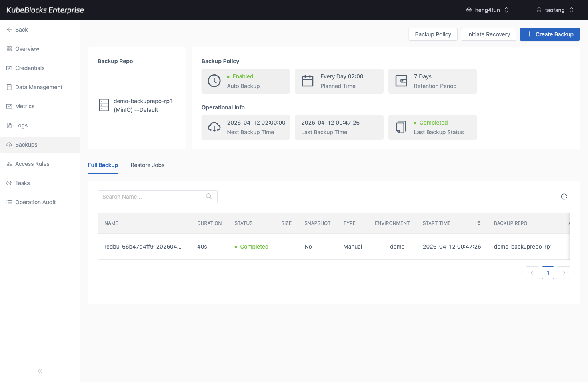The image size is (588, 382).
Task: Click the Every Day 02:00 value
Action: point(342,76)
